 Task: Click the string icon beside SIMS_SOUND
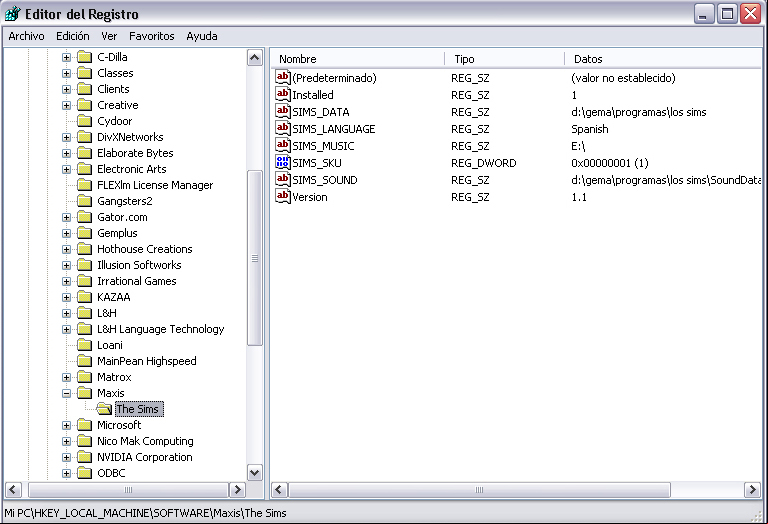(283, 180)
